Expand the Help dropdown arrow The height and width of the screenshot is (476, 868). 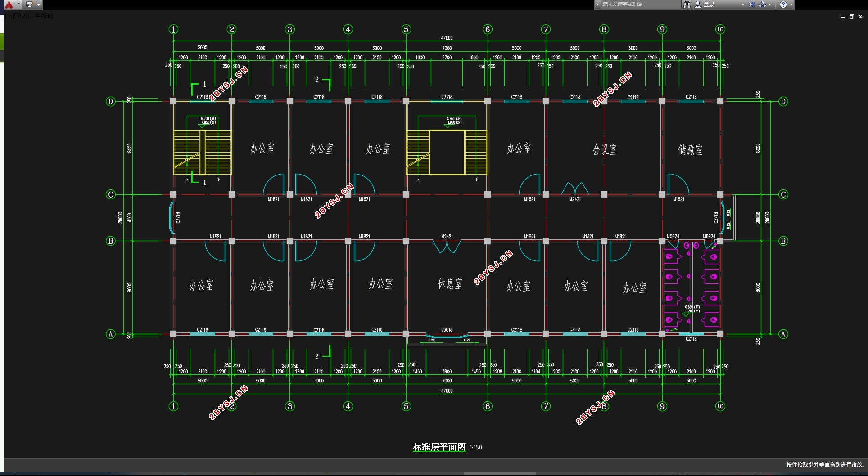791,4
